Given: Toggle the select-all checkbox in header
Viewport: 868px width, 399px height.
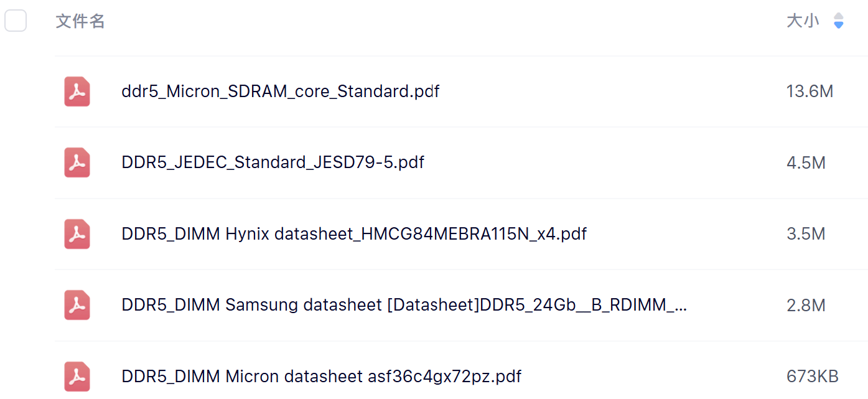Looking at the screenshot, I should (x=16, y=21).
